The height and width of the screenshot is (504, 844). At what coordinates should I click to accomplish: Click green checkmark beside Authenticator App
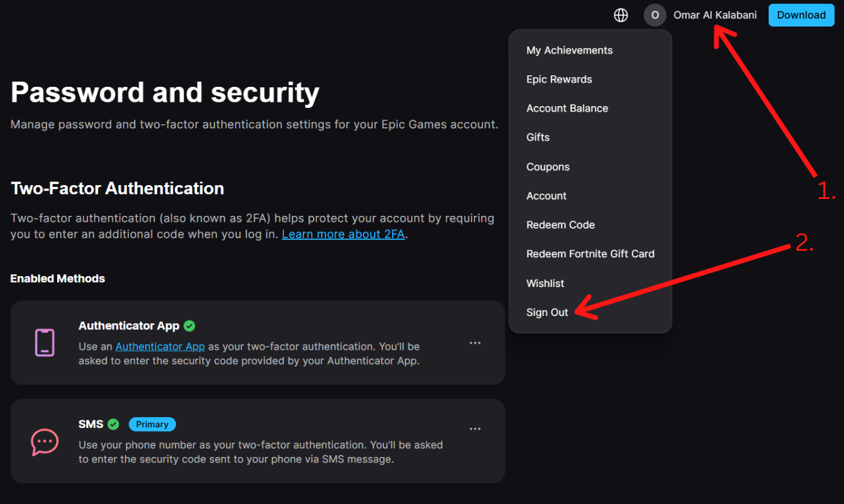coord(189,326)
